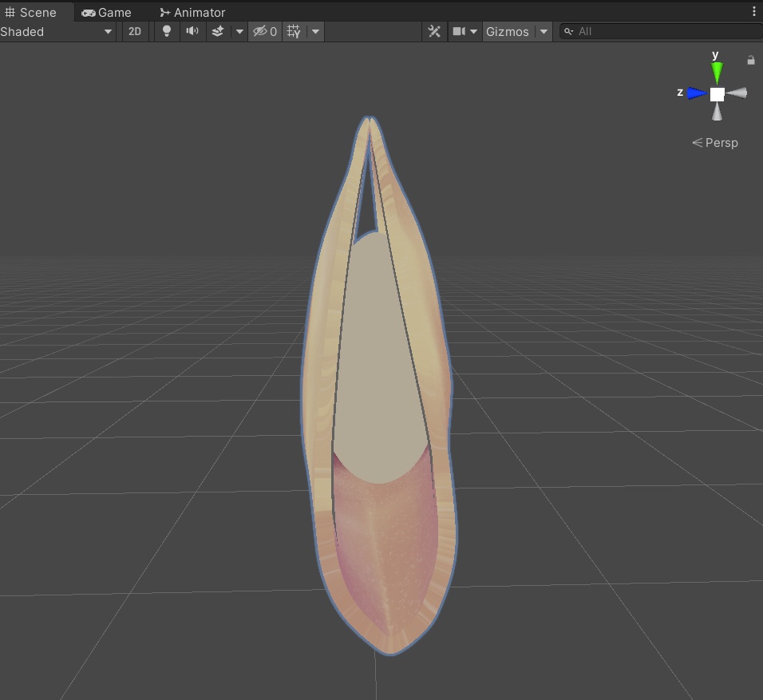The image size is (763, 700).
Task: Open the scene camera settings icon
Action: [x=459, y=32]
